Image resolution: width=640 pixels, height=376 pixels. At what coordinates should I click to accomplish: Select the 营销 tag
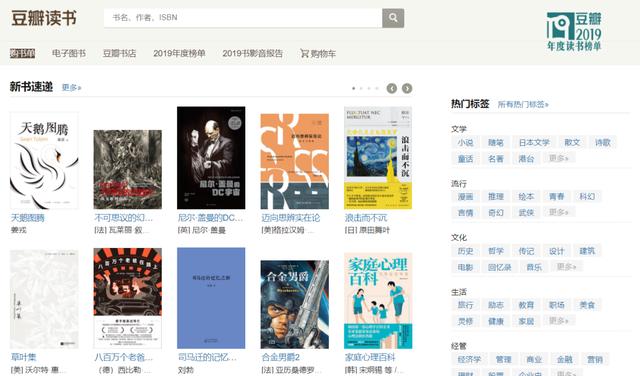pyautogui.click(x=595, y=360)
